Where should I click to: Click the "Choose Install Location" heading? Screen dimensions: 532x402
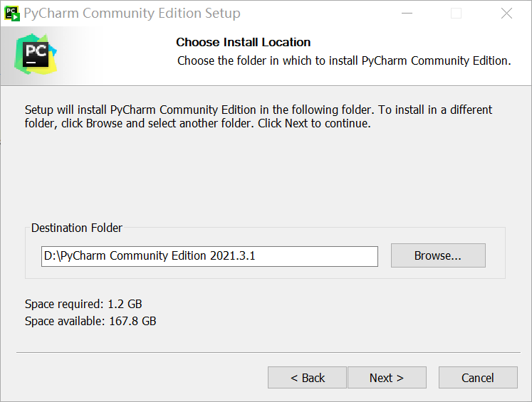[244, 42]
